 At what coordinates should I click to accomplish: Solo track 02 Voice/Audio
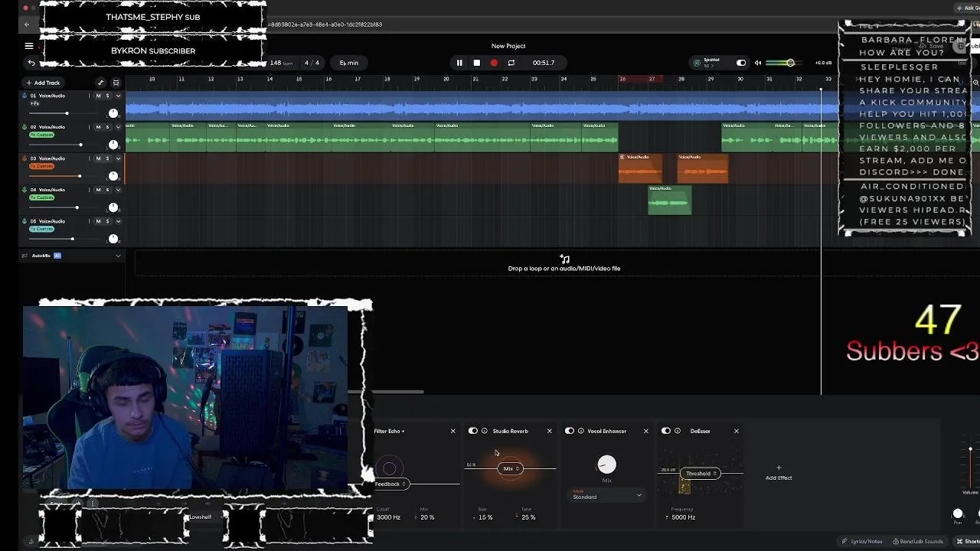pyautogui.click(x=107, y=127)
